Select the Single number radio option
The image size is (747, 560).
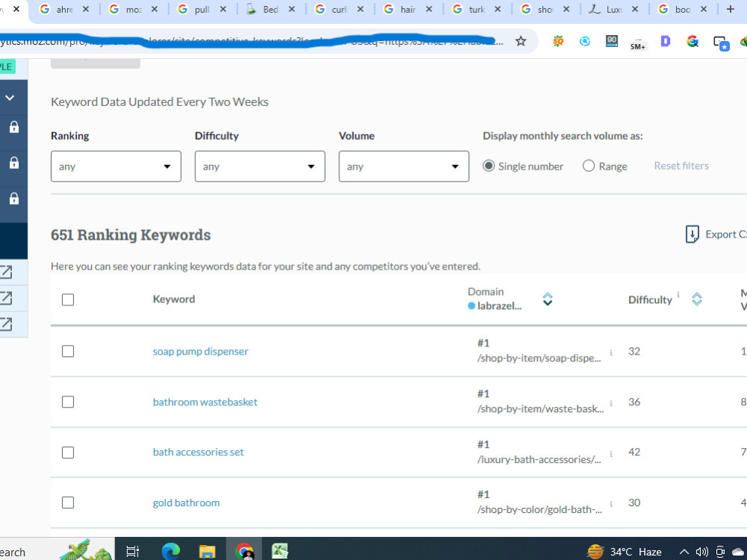tap(489, 166)
